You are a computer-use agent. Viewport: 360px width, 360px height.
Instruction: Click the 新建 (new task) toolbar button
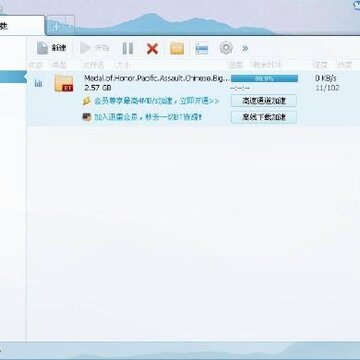coord(52,48)
